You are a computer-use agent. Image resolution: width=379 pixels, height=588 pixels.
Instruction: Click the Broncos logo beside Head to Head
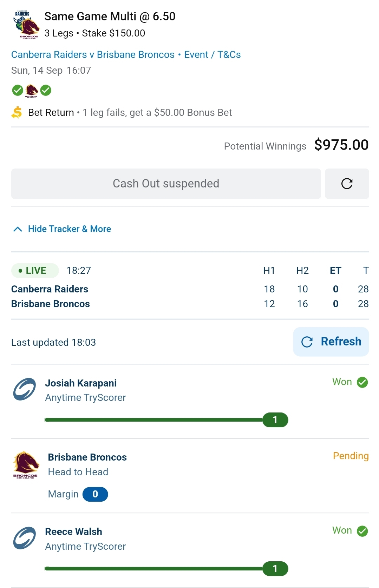[25, 465]
